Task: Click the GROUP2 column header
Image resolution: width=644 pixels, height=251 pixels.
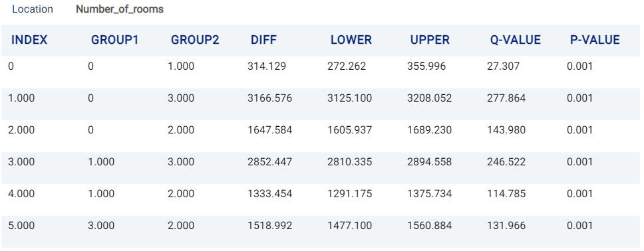Action: [x=195, y=40]
